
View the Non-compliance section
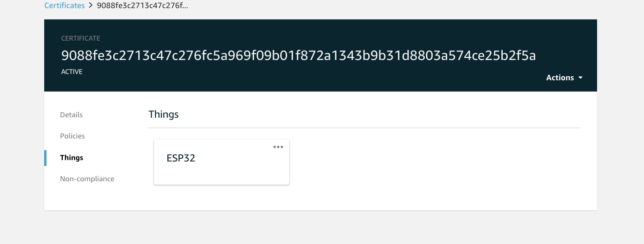coord(87,179)
